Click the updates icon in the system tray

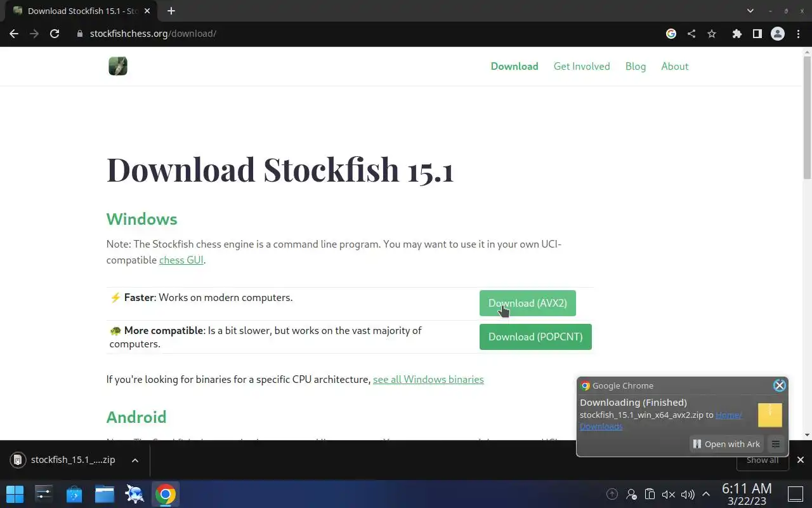pos(612,494)
